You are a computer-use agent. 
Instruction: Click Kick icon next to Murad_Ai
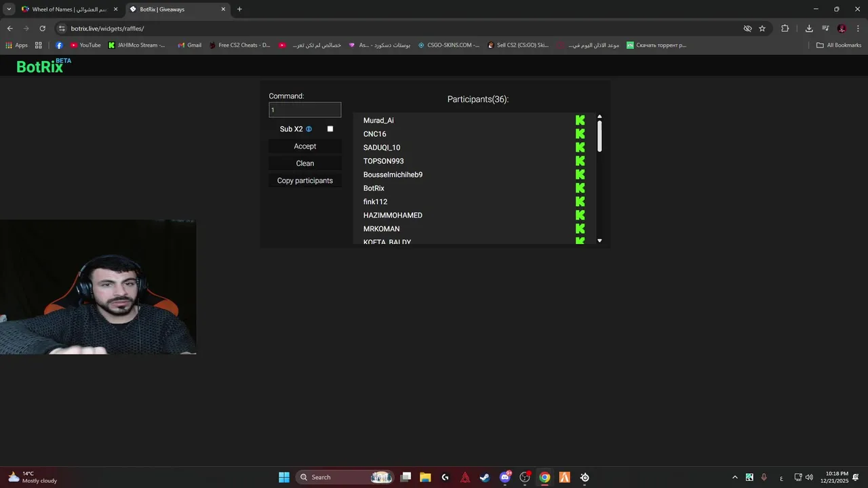pyautogui.click(x=580, y=120)
